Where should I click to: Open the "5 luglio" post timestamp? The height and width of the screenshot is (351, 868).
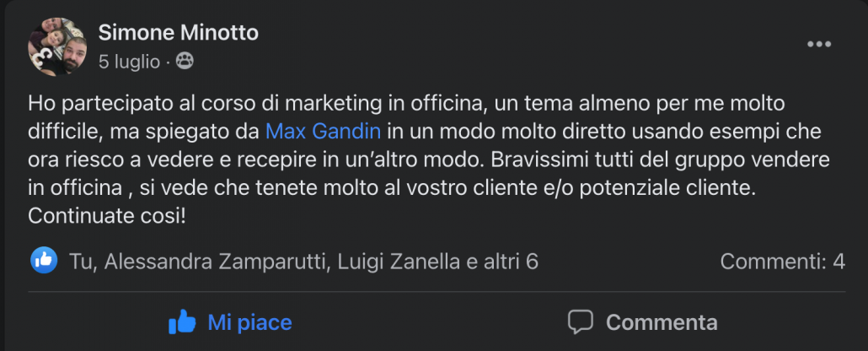pyautogui.click(x=130, y=61)
